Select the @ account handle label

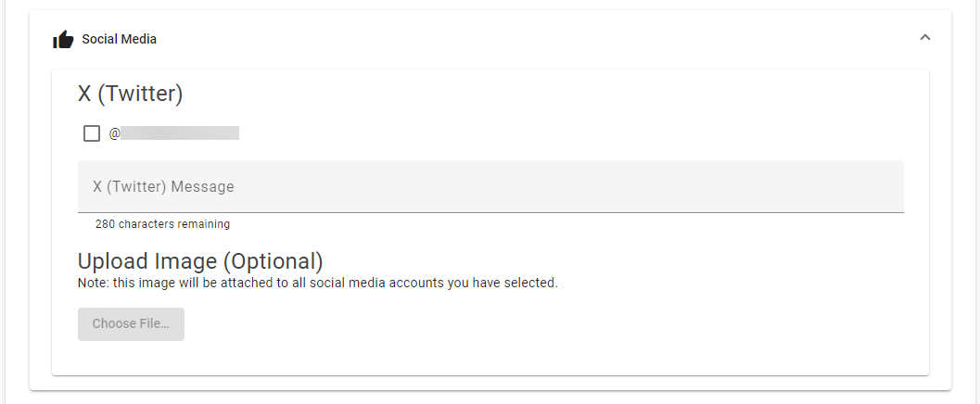click(174, 133)
